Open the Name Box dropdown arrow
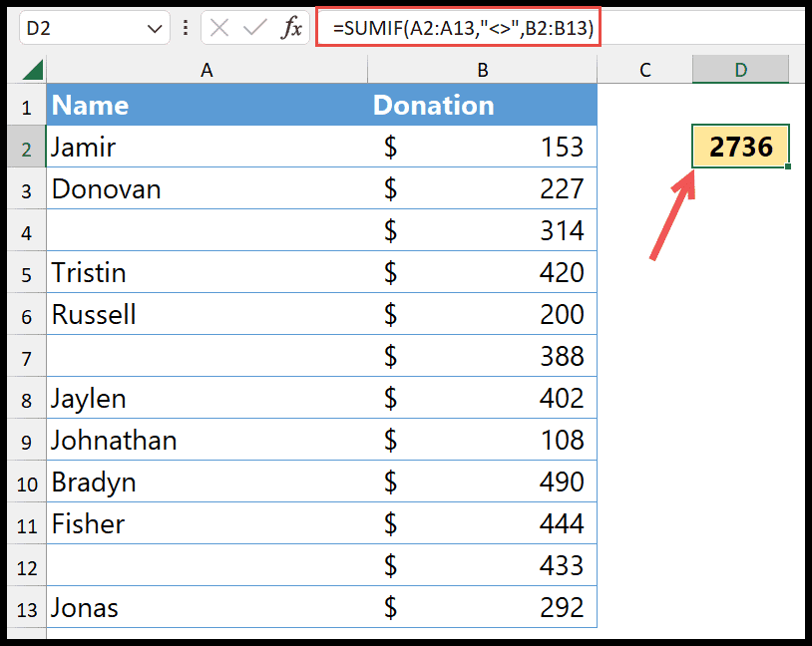Screen dimensions: 812x646 click(x=156, y=29)
